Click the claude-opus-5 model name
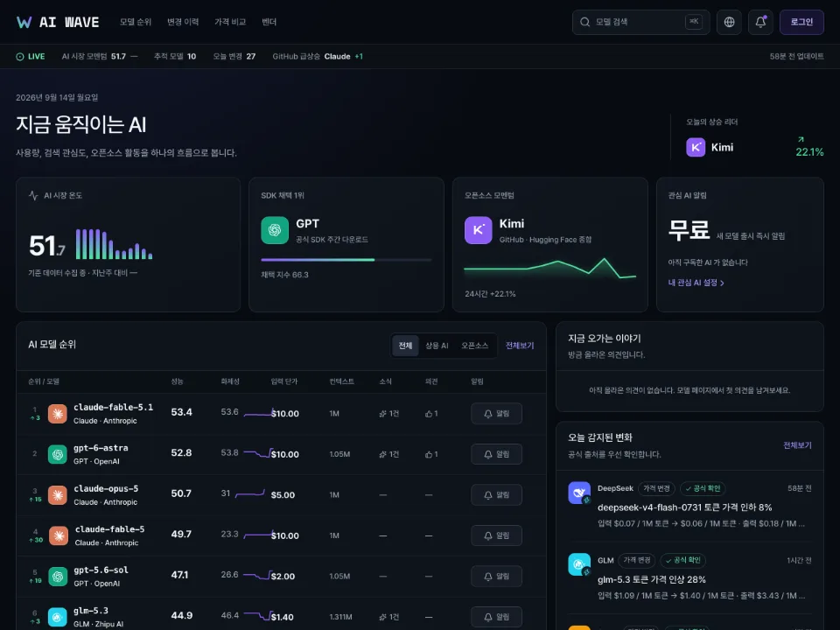 [x=106, y=488]
